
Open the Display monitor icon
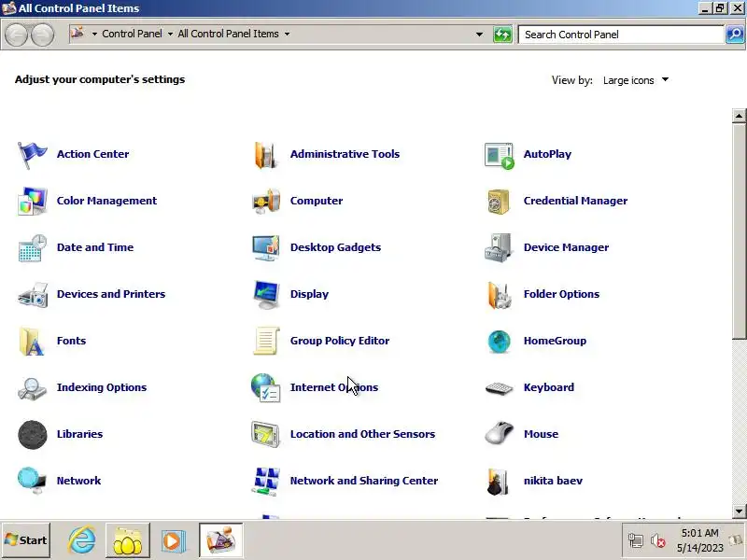click(x=266, y=294)
